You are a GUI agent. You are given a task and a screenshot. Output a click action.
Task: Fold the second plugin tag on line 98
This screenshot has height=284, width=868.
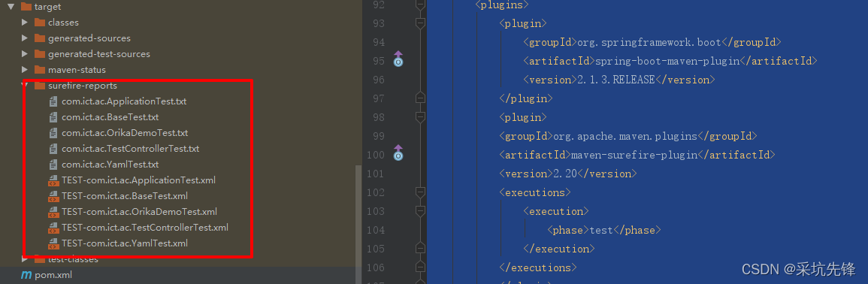coord(420,116)
